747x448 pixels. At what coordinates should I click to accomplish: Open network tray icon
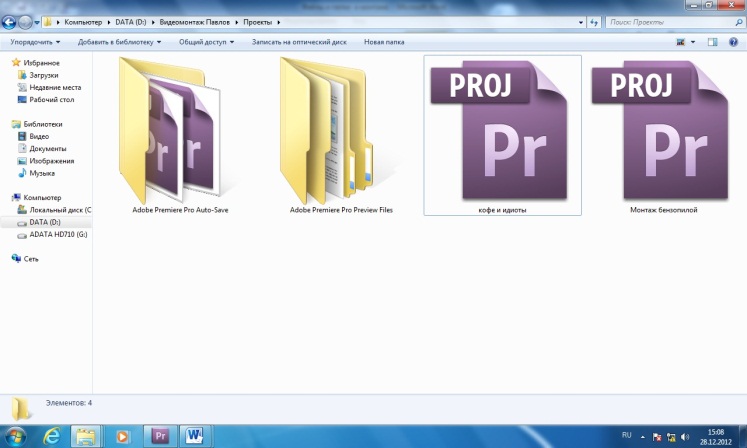pos(671,437)
